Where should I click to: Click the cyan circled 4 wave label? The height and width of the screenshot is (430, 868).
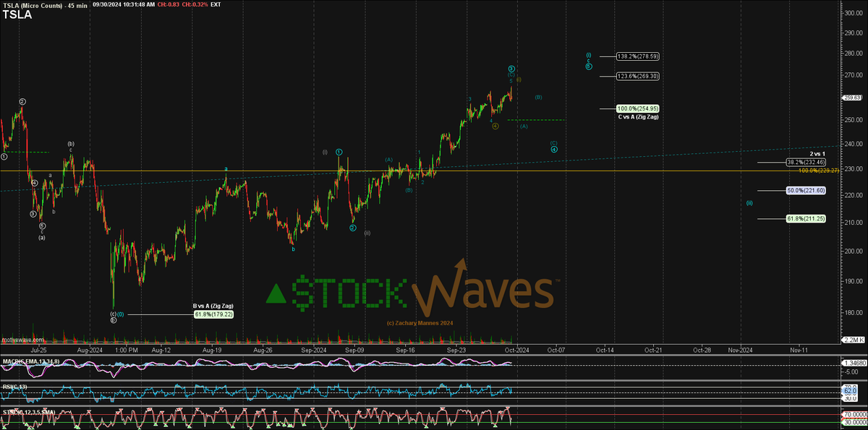tap(553, 150)
